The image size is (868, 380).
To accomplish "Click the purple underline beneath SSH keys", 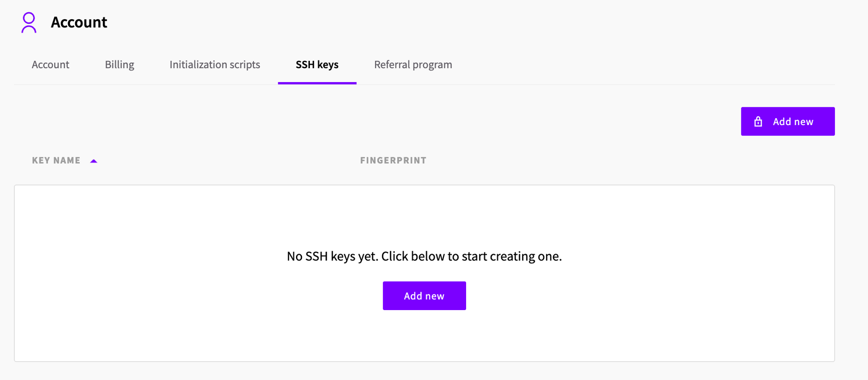I will point(317,83).
